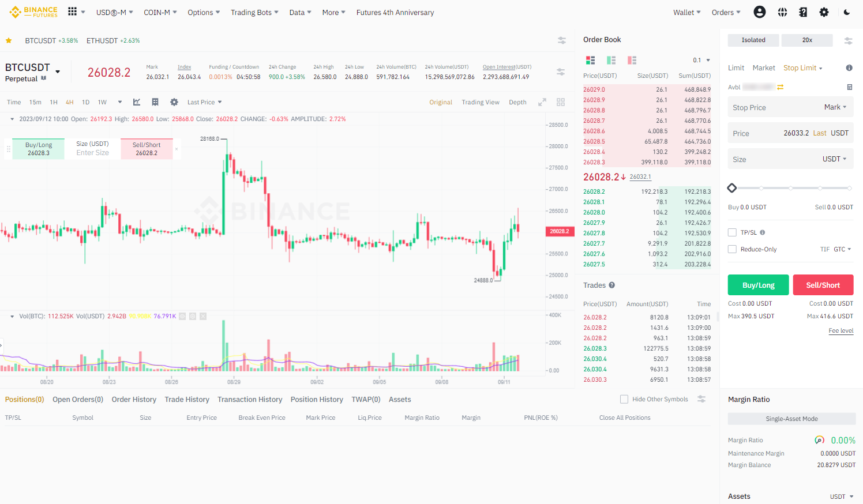The width and height of the screenshot is (863, 504).
Task: Click Close All Positions
Action: (625, 418)
